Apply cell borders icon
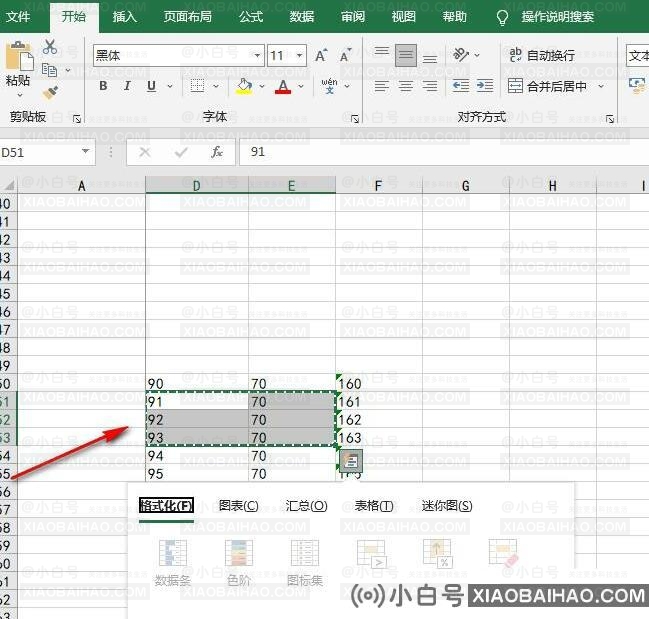 (x=197, y=86)
